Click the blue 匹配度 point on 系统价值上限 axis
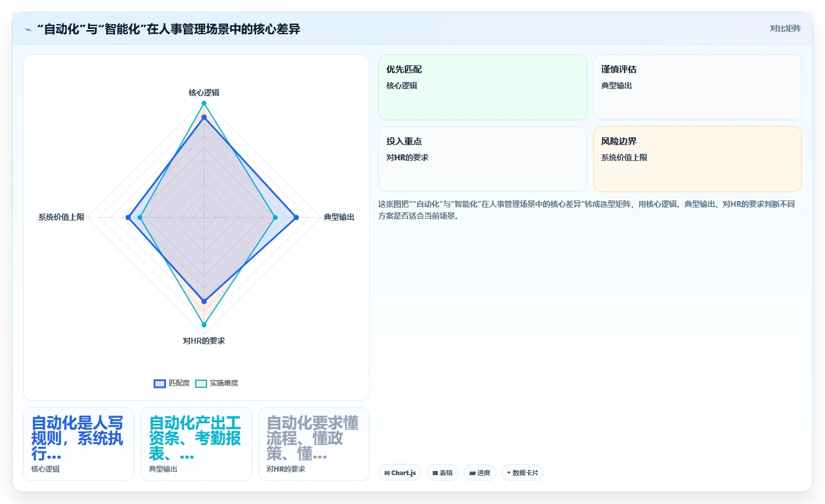This screenshot has width=825, height=504. [x=128, y=218]
